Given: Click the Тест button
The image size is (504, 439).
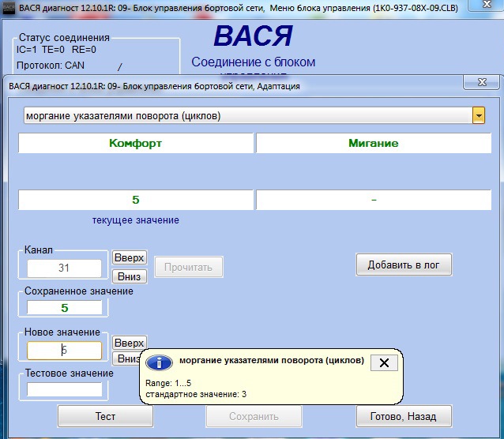Looking at the screenshot, I should [x=105, y=416].
